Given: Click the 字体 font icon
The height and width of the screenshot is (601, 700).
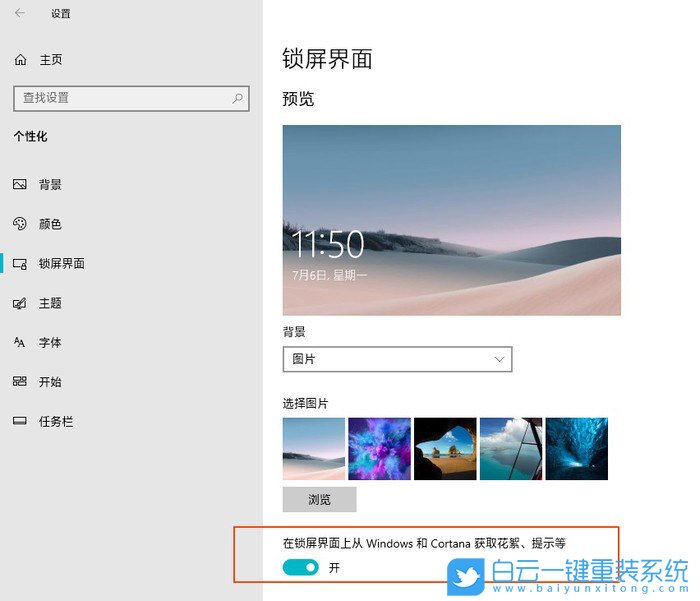Looking at the screenshot, I should coord(20,342).
